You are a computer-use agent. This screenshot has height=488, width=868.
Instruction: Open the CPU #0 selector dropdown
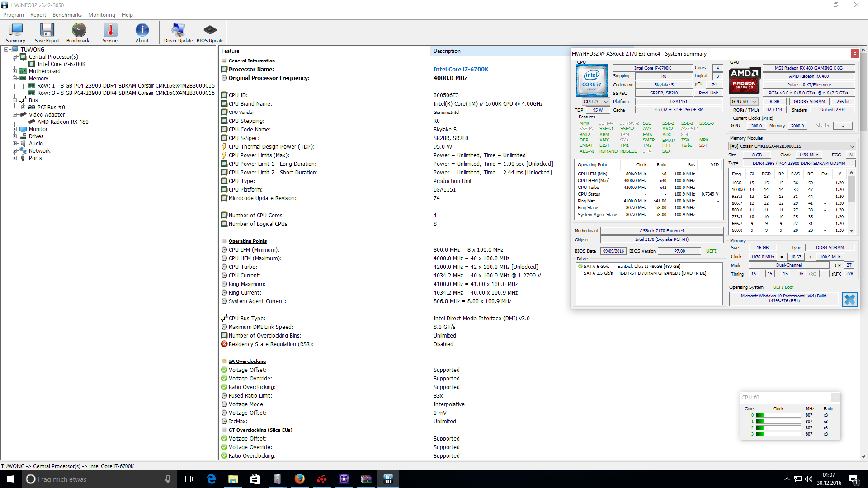click(x=594, y=102)
